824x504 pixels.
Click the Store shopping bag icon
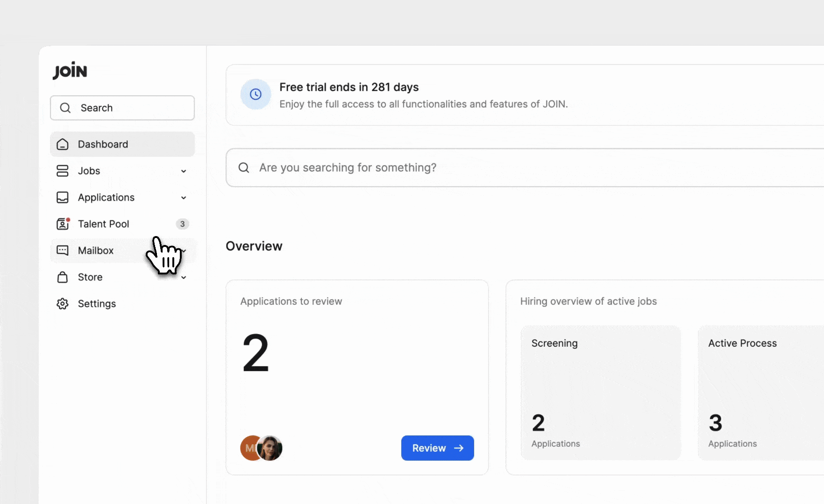point(63,278)
